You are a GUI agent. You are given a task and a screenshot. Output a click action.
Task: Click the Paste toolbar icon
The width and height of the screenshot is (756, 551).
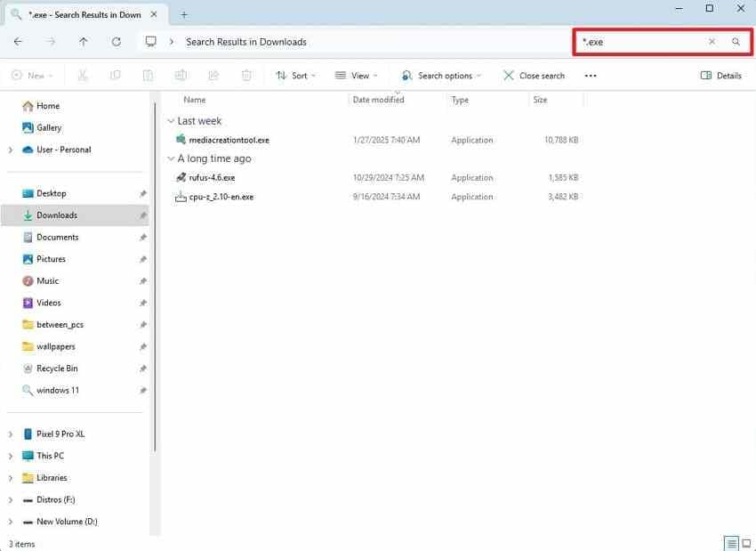pos(148,76)
